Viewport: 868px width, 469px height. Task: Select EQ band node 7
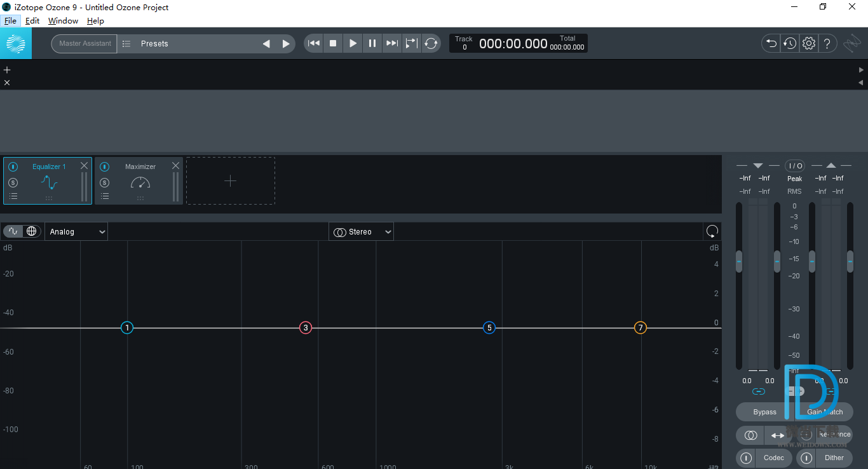(641, 328)
